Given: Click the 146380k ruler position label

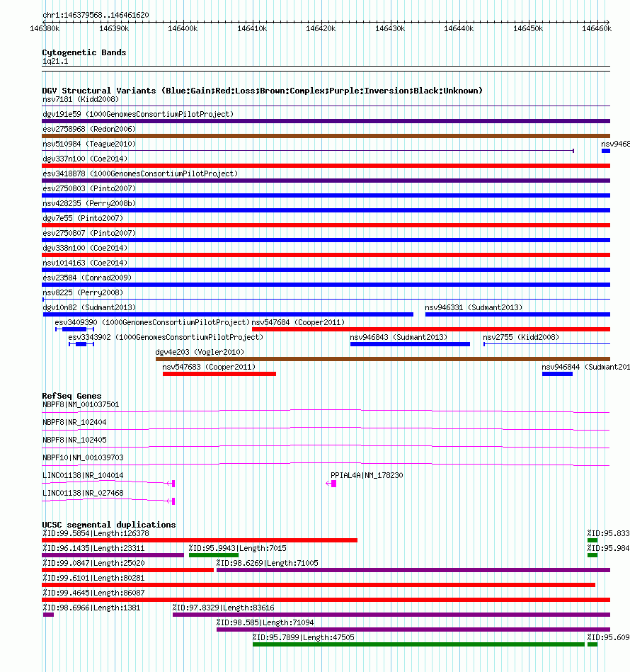Looking at the screenshot, I should point(45,29).
